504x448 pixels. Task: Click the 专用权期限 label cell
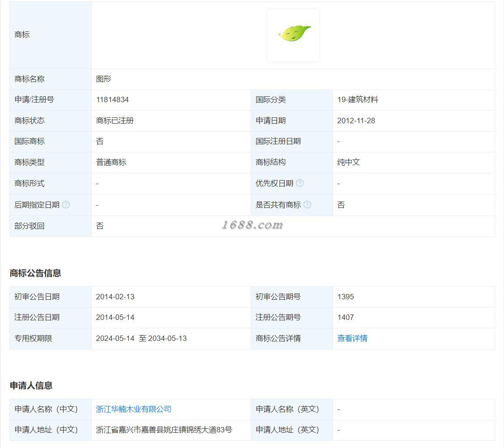point(51,339)
